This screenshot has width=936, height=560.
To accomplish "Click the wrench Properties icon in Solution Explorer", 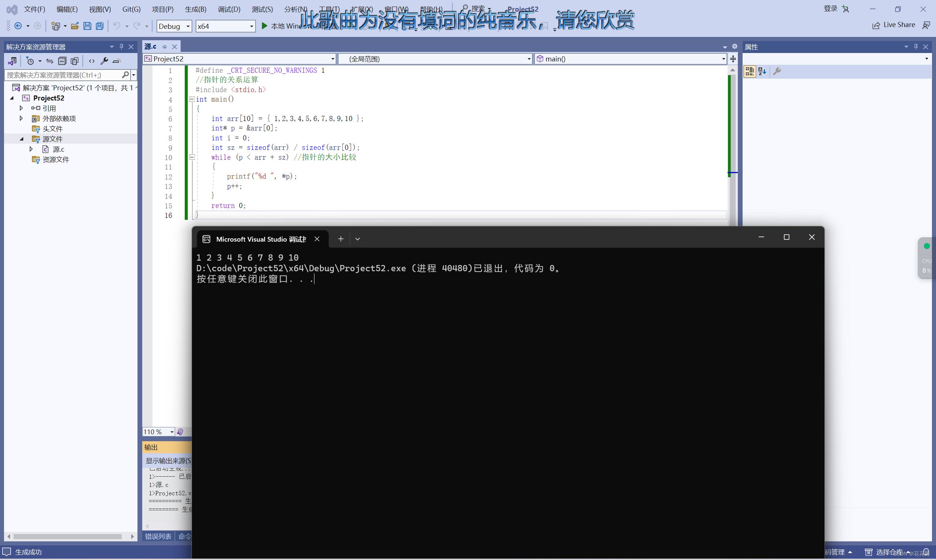I will pyautogui.click(x=104, y=61).
